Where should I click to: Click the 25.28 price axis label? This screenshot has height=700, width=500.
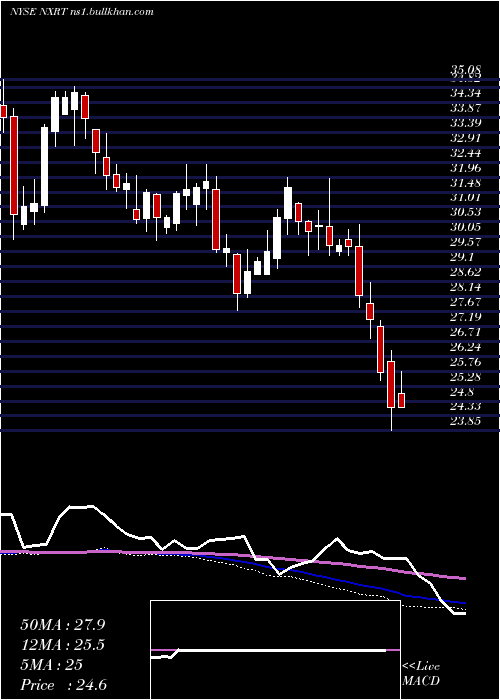click(466, 376)
